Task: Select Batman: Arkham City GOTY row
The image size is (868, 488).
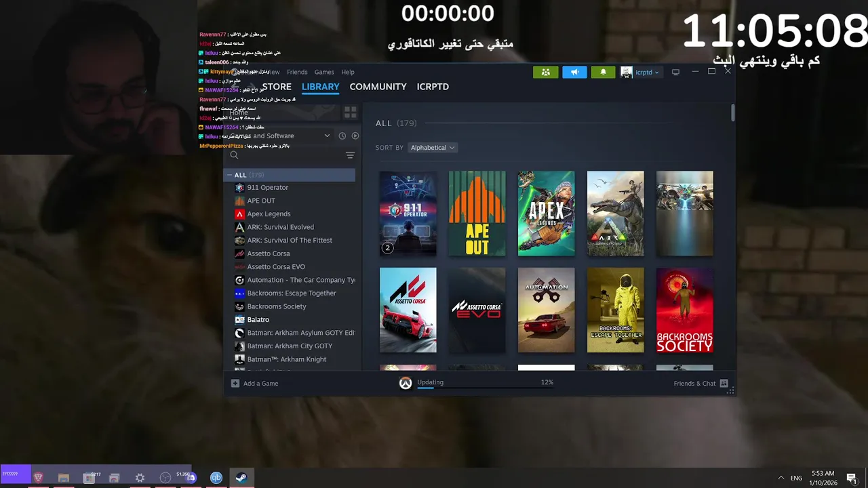Action: coord(290,346)
